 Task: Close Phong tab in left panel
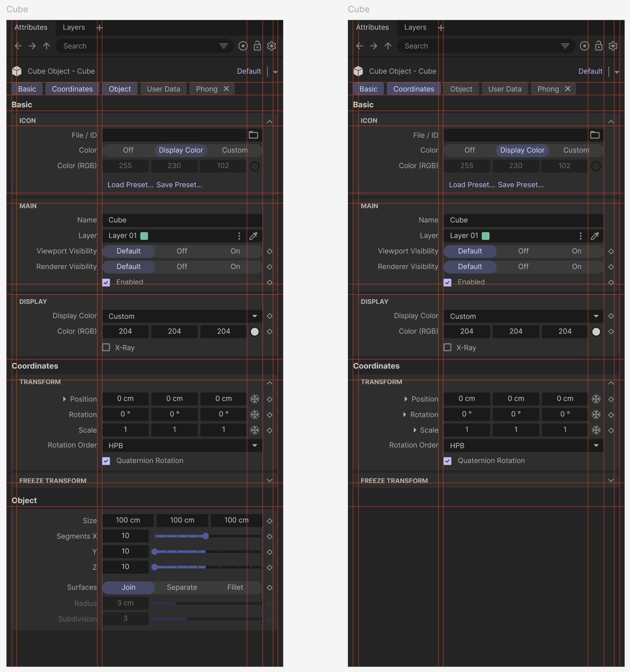pos(226,89)
